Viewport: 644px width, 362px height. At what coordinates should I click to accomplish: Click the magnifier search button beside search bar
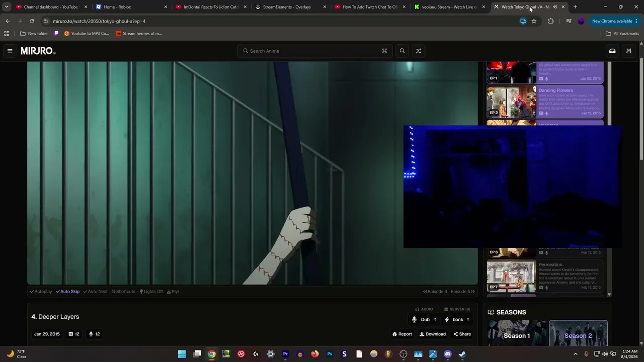[402, 51]
